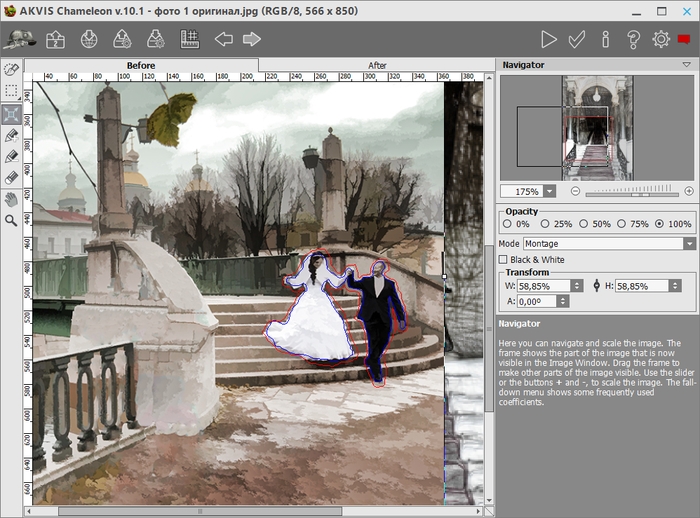Click the Navigator preview thumbnail

(597, 128)
